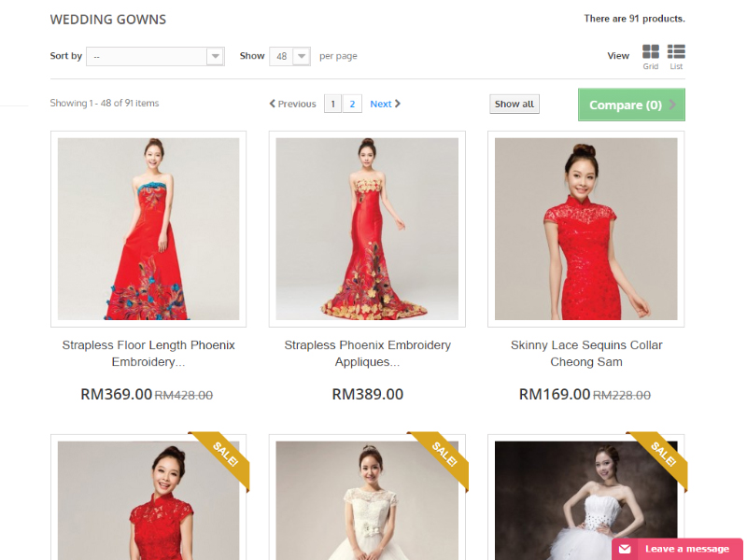Open the white strapless tutu gown sale image
Viewport: 747px width, 560px height.
586,500
